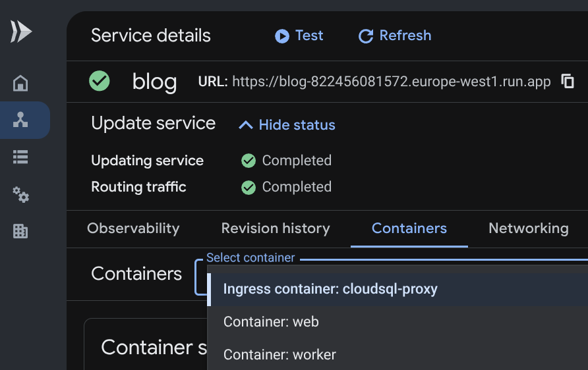Screen dimensions: 588x370
Task: Copy the blog service URL
Action: [x=568, y=81]
